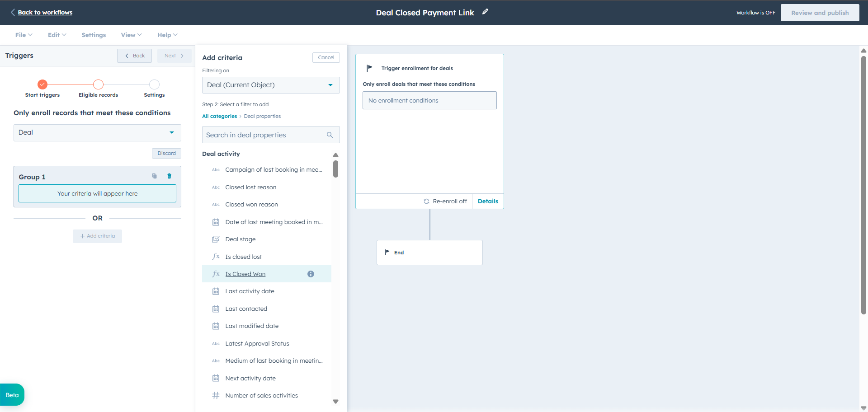
Task: Open the File menu
Action: [x=24, y=35]
